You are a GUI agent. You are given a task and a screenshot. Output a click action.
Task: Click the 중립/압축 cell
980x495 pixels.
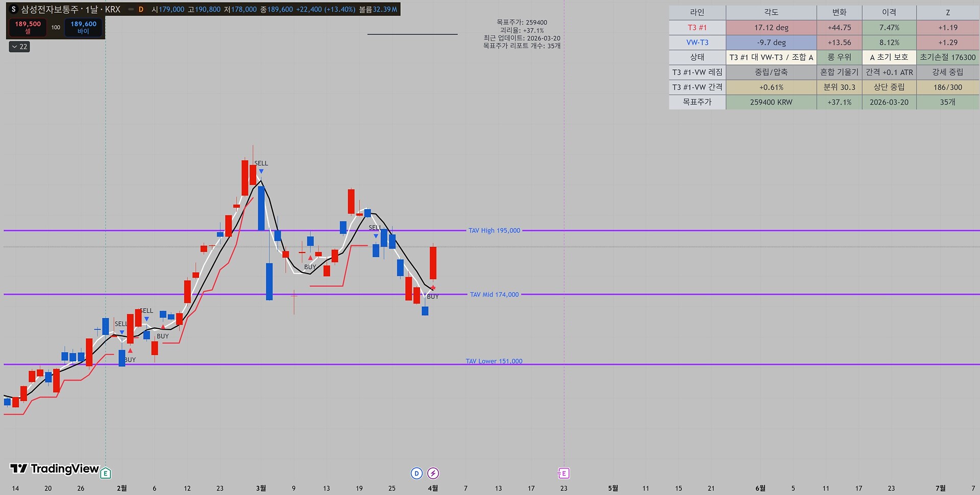(771, 72)
